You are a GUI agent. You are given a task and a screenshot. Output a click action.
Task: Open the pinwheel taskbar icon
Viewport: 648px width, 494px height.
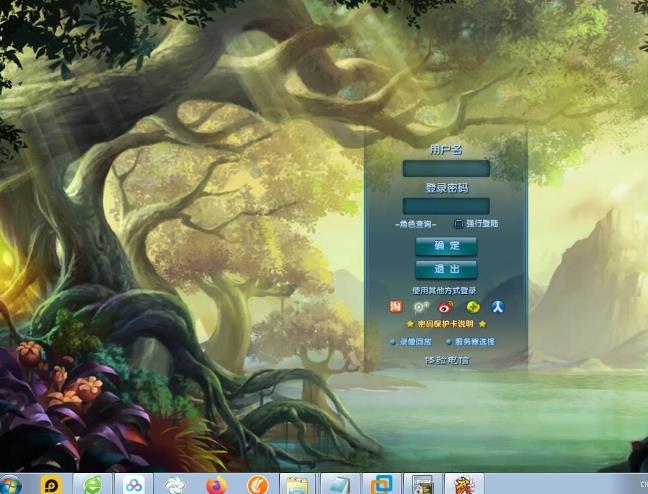175,485
